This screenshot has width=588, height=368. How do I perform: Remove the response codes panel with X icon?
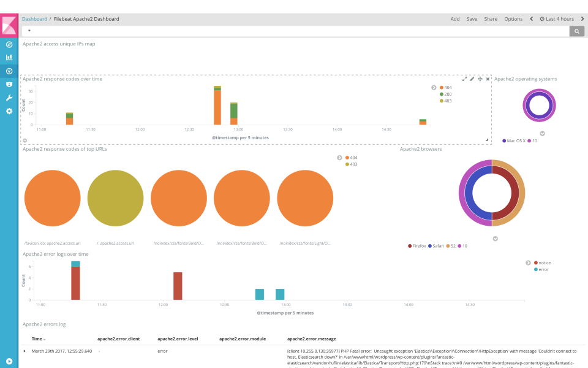pyautogui.click(x=488, y=79)
